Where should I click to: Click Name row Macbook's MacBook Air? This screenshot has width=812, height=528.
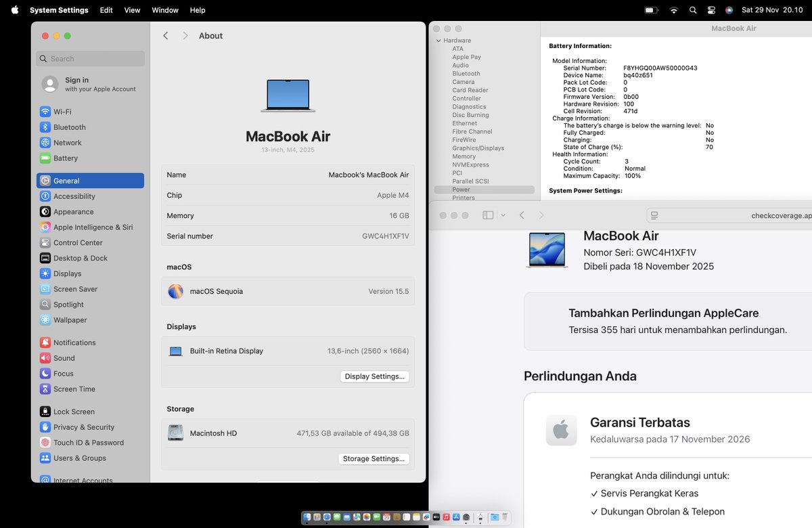[288, 175]
